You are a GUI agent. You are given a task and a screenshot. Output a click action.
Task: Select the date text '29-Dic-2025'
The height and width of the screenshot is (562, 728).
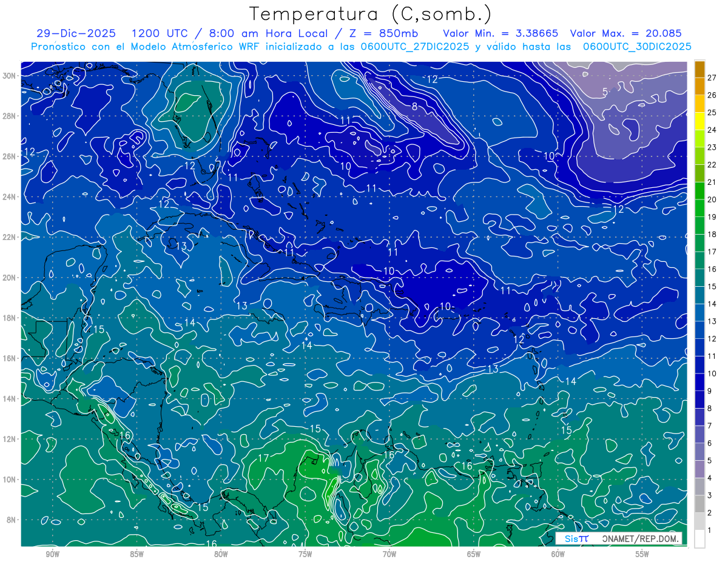(77, 33)
